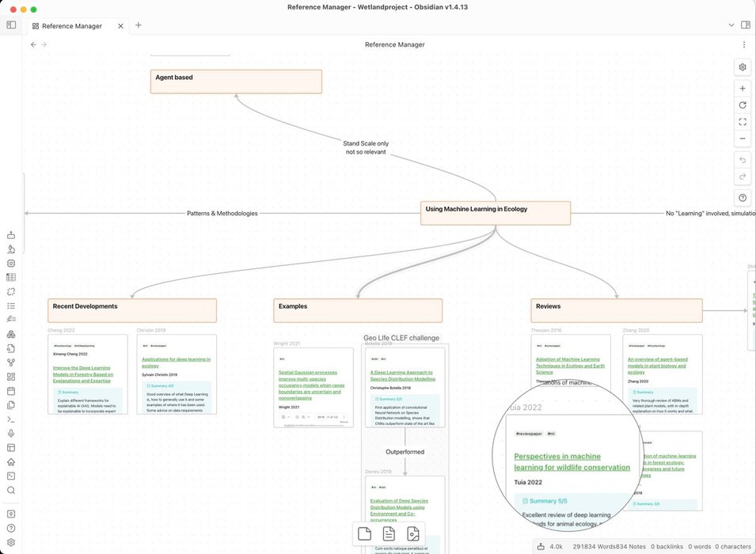Viewport: 756px width, 554px height.
Task: Select the Reference Manager tab
Action: point(72,26)
